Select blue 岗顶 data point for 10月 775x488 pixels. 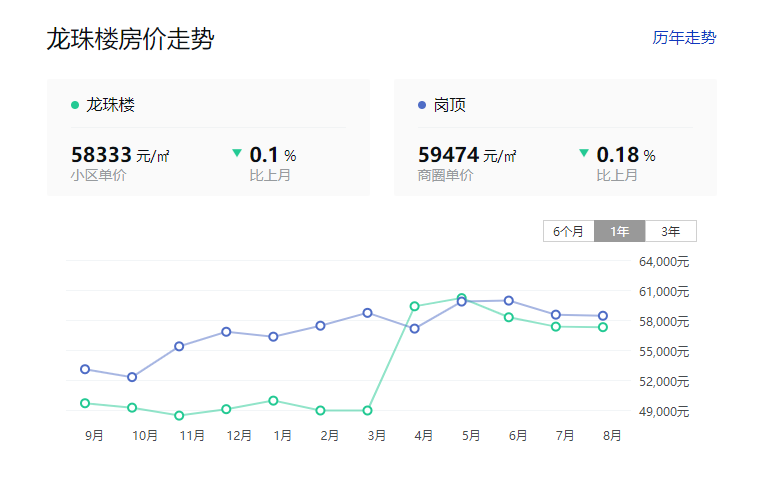(132, 377)
